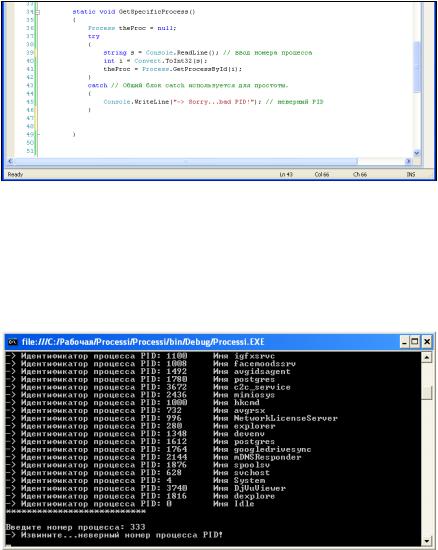The image size is (438, 550).
Task: Click Col 66 in the status bar
Action: (x=322, y=174)
